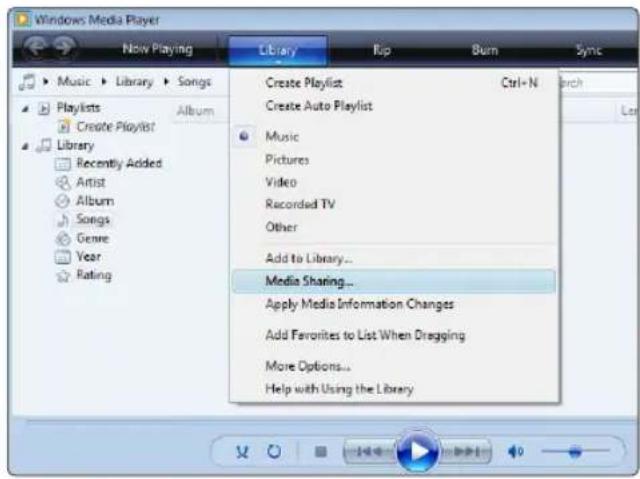Select Video in the Library menu
Viewport: 640px width, 479px height.
point(394,182)
